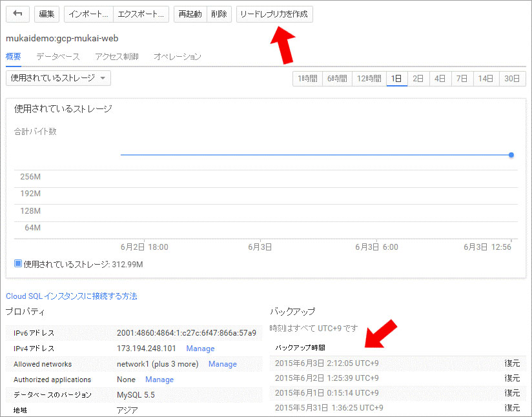Expand the 使用されているストレージ metric dropdown
The width and height of the screenshot is (532, 417).
click(x=58, y=78)
